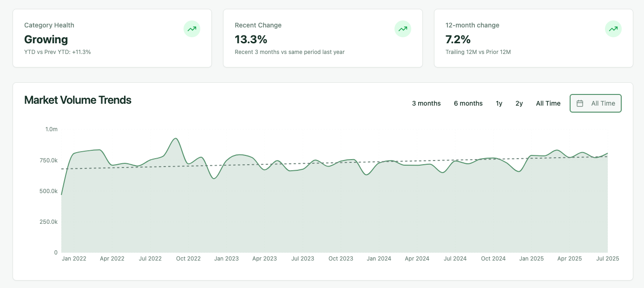Screen dimensions: 644x288
Task: Open the All Time date range dropdown
Action: pyautogui.click(x=596, y=103)
